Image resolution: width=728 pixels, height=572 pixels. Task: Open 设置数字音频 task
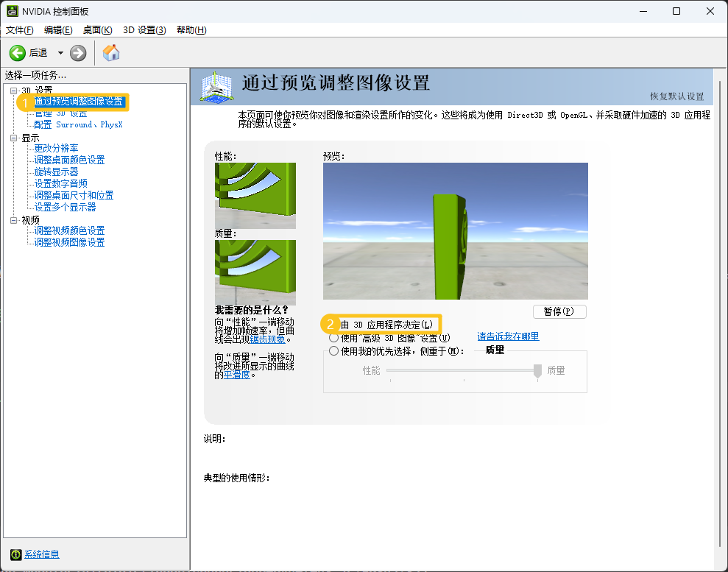(x=60, y=183)
